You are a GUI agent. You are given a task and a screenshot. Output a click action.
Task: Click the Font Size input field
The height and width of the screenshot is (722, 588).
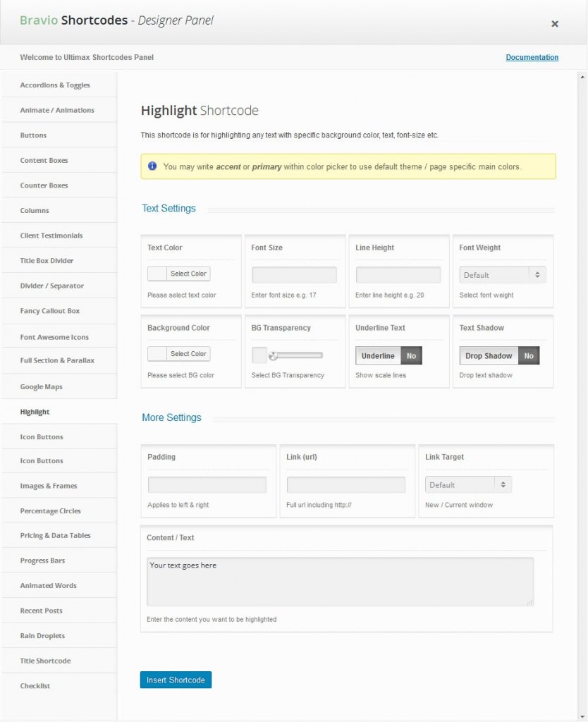point(294,275)
